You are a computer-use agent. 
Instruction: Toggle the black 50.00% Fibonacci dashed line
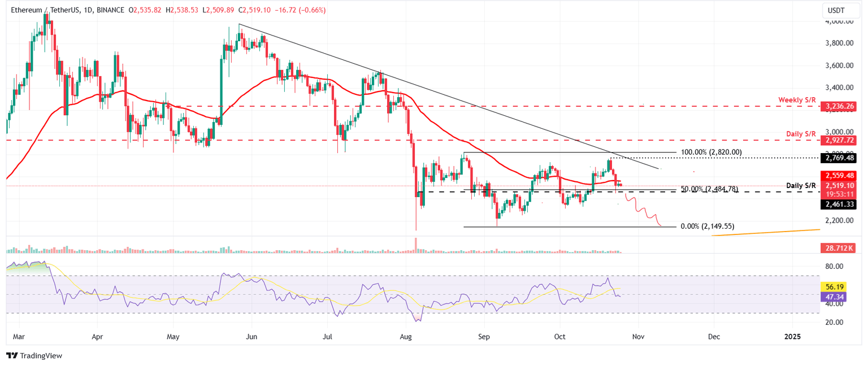click(x=537, y=192)
